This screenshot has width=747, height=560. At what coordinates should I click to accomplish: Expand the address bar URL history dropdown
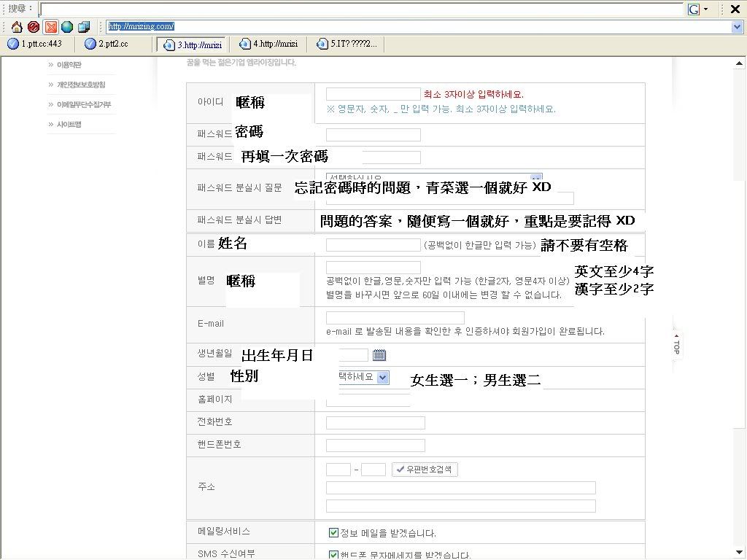[737, 27]
